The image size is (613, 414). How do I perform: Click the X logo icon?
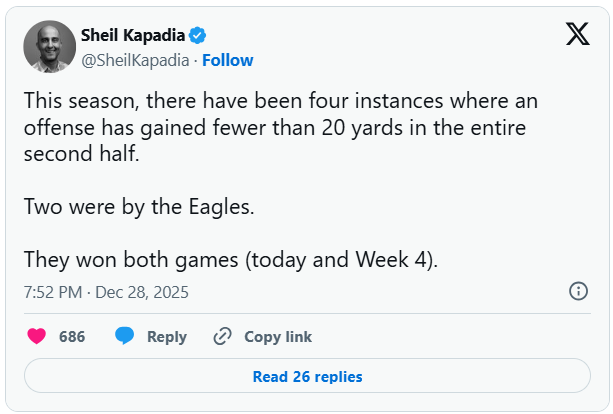click(x=577, y=35)
